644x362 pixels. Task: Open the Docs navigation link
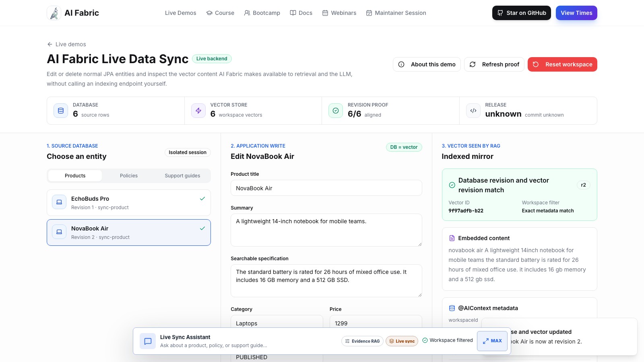301,13
